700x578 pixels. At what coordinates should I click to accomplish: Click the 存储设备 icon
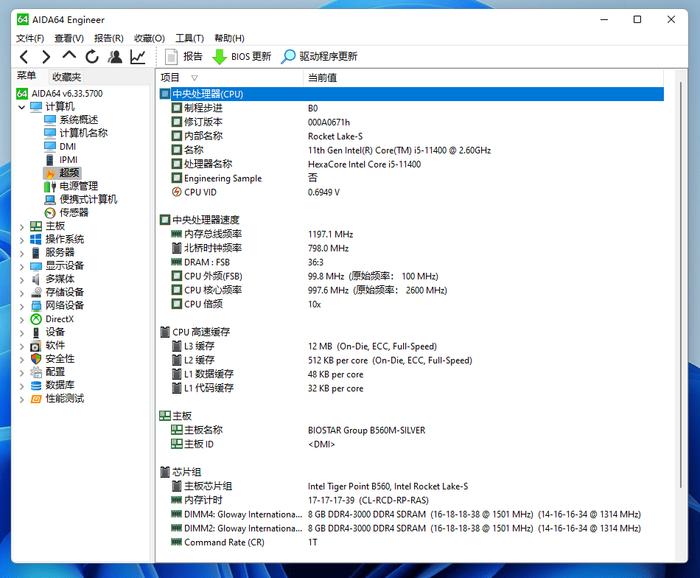[36, 292]
